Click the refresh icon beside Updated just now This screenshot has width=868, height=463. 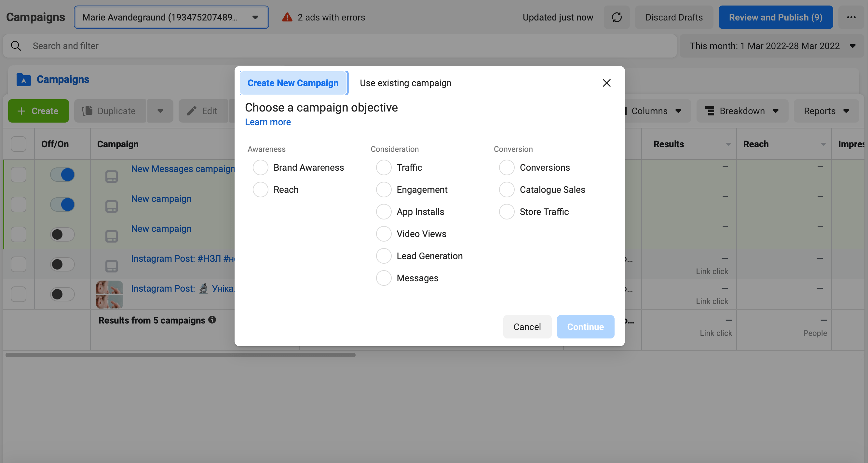click(x=616, y=17)
